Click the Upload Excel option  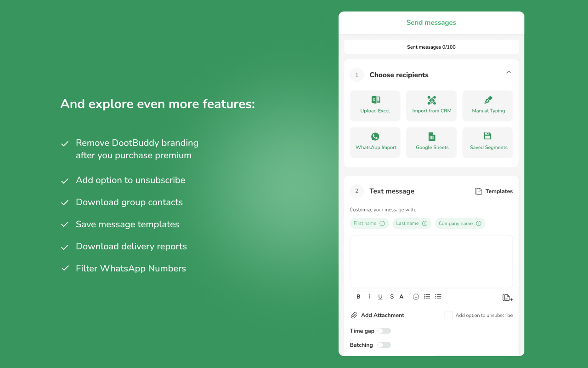[x=375, y=106]
